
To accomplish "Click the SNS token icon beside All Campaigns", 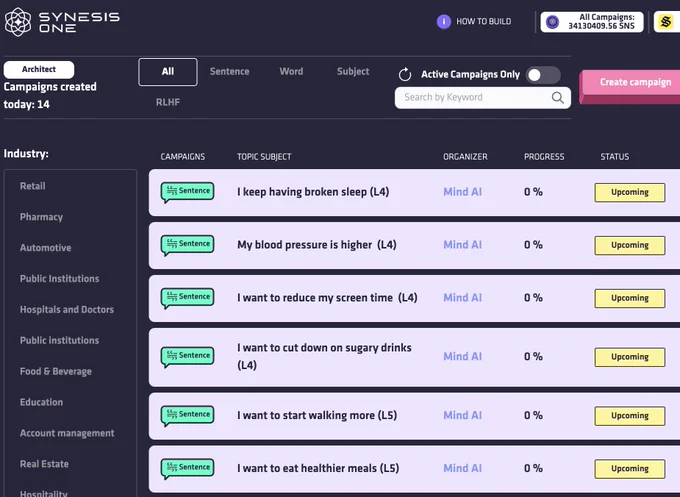I will pyautogui.click(x=552, y=22).
